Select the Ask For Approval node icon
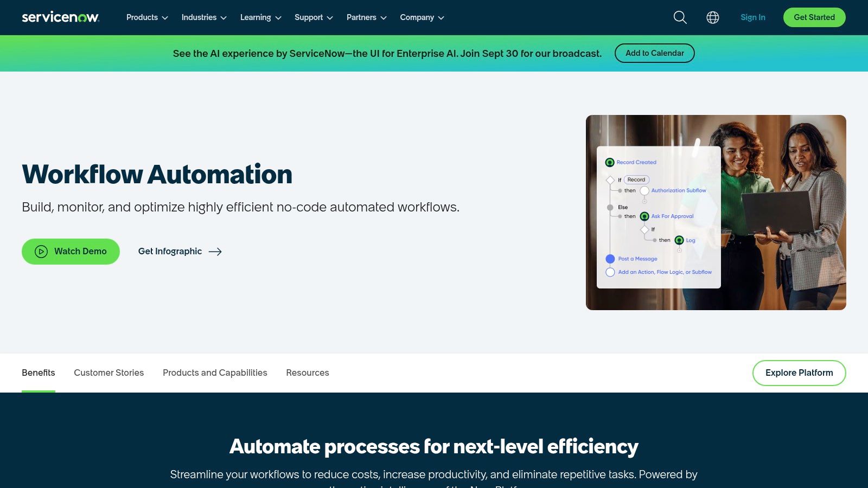Viewport: 868px width, 488px height. coord(644,216)
